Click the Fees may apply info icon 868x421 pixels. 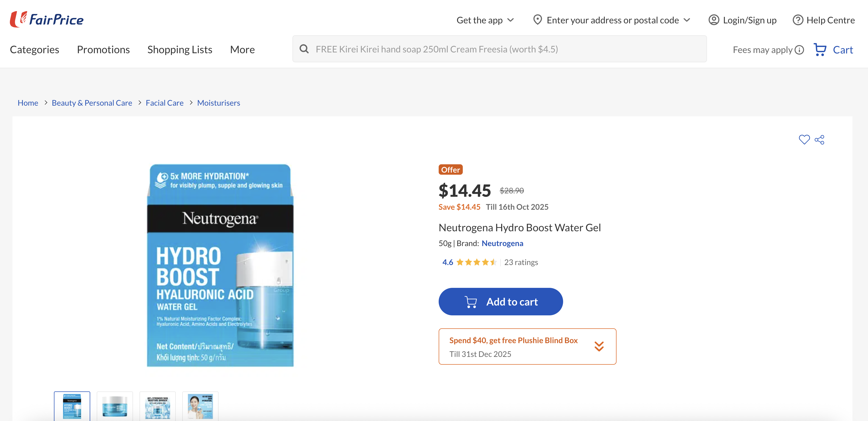point(799,50)
